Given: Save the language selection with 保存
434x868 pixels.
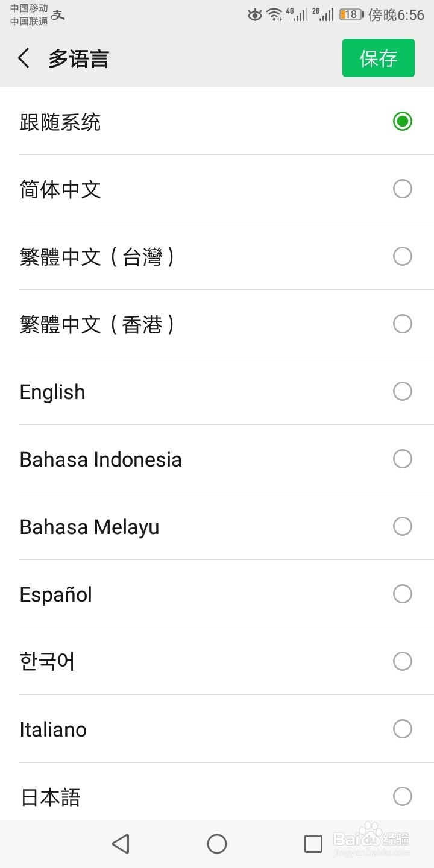Looking at the screenshot, I should (378, 58).
